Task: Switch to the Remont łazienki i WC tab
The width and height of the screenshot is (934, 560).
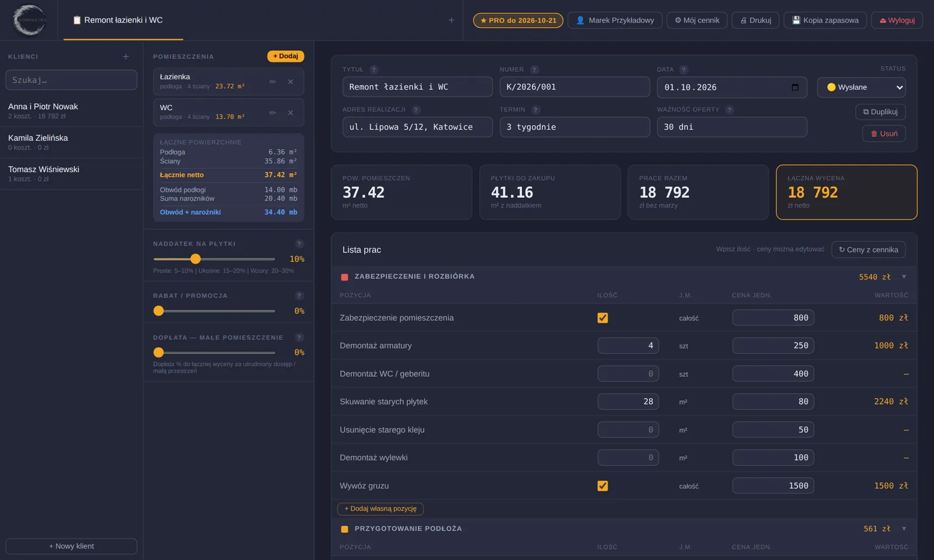Action: 123,20
